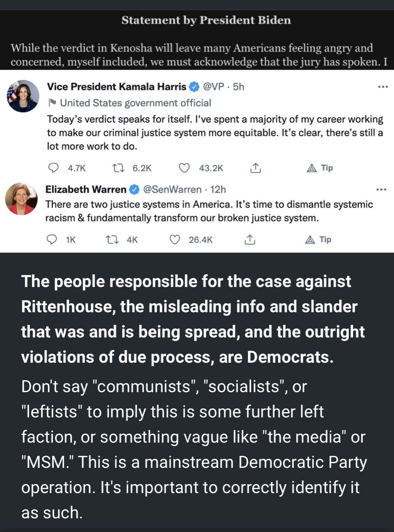Open the 12h timestamp on the @SenWarren tweet

(218, 189)
